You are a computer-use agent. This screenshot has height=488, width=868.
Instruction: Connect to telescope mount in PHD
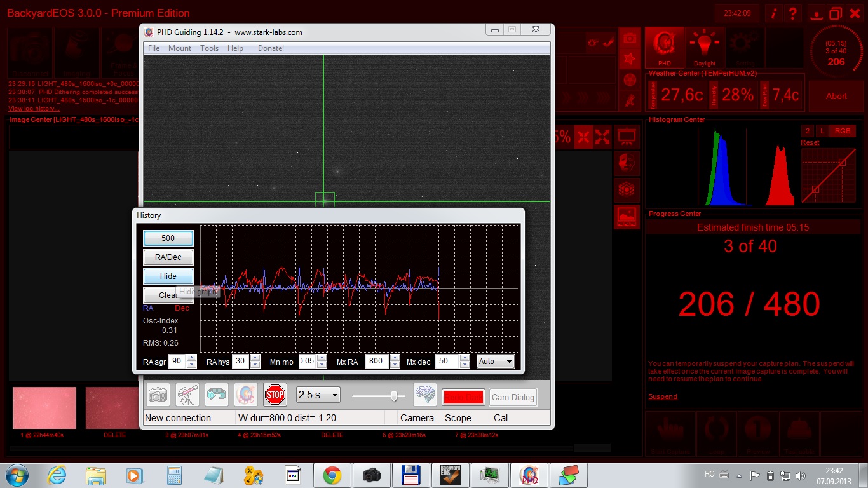(x=187, y=395)
